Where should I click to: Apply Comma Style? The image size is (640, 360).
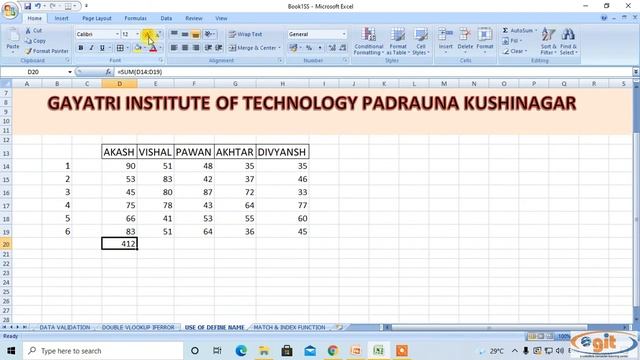[x=320, y=48]
